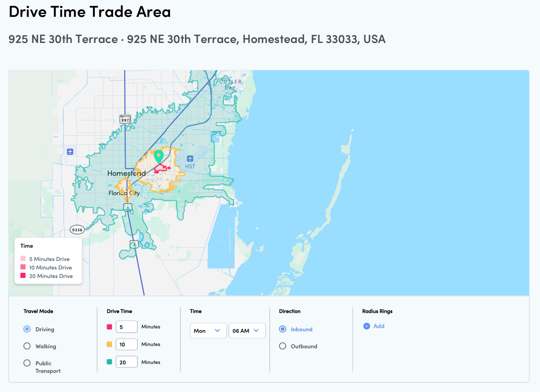The height and width of the screenshot is (392, 540).
Task: Click the southernmost US 1 highway shield
Action: (134, 244)
